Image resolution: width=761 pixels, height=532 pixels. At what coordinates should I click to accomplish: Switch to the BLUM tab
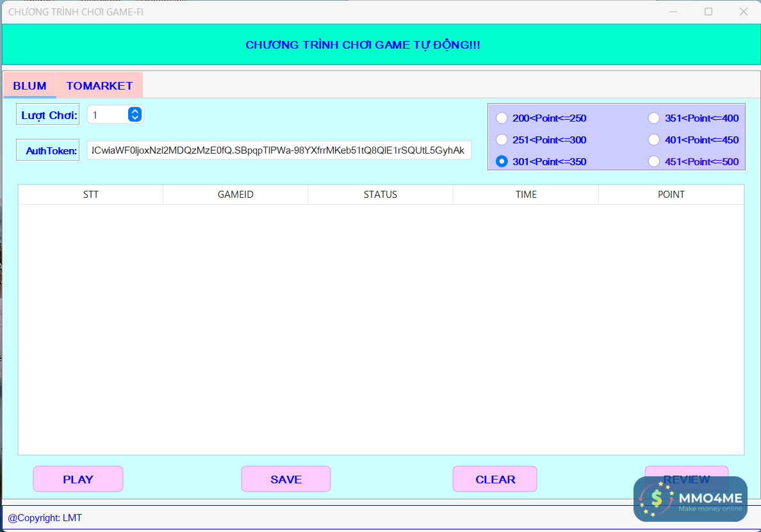(29, 85)
